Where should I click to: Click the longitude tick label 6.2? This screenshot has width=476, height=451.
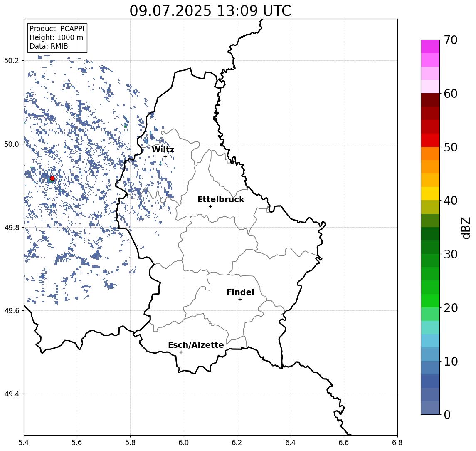click(x=237, y=443)
